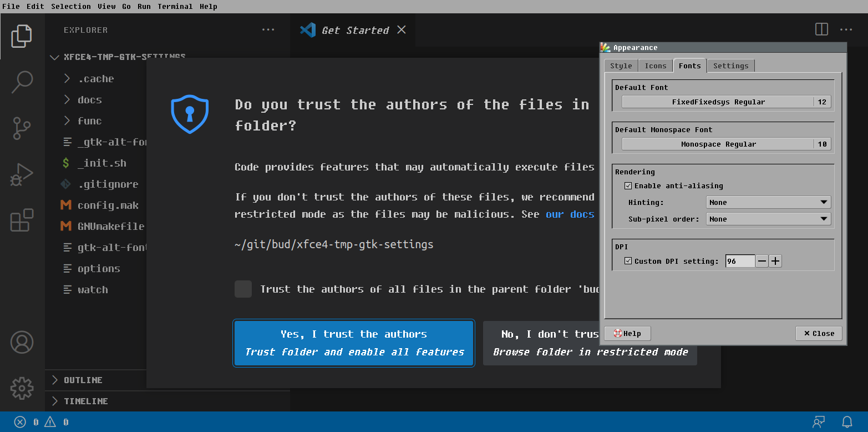
Task: Open editor more actions ellipsis
Action: point(846,29)
